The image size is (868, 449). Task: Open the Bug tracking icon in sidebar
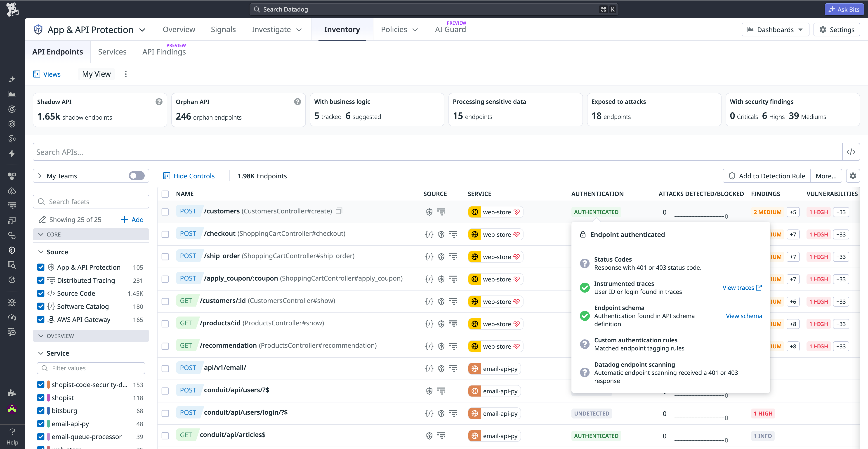[x=12, y=302]
